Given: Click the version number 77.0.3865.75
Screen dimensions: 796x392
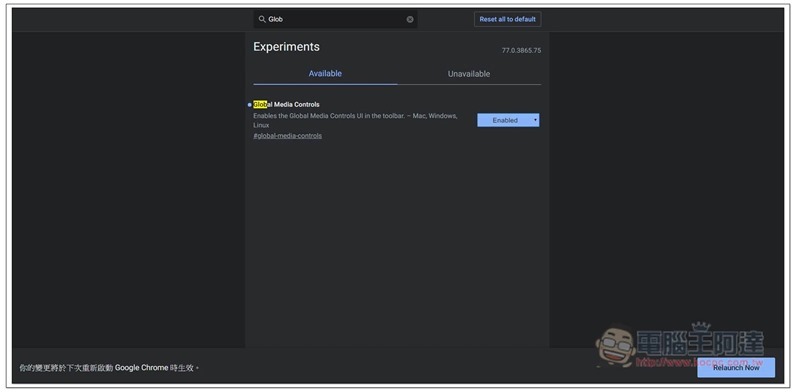Looking at the screenshot, I should pos(521,51).
